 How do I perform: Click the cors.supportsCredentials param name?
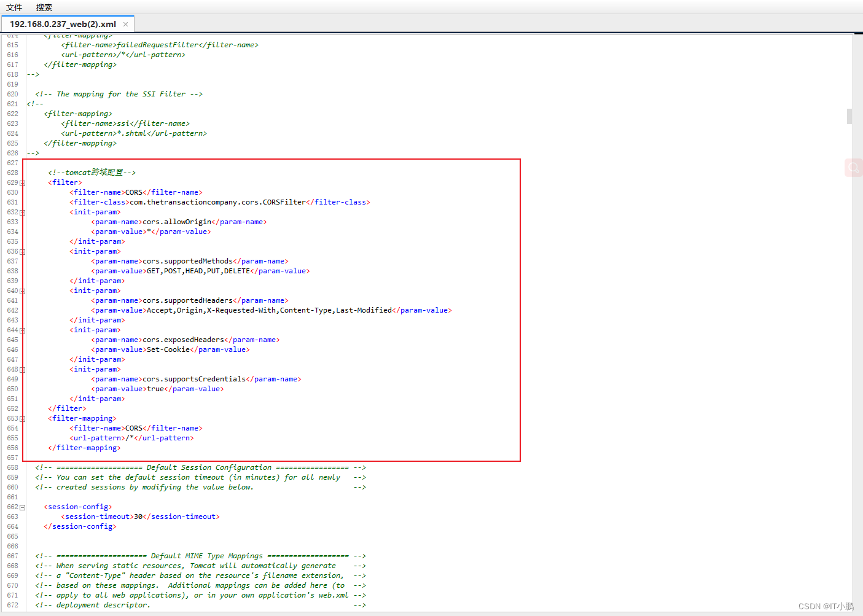point(194,379)
